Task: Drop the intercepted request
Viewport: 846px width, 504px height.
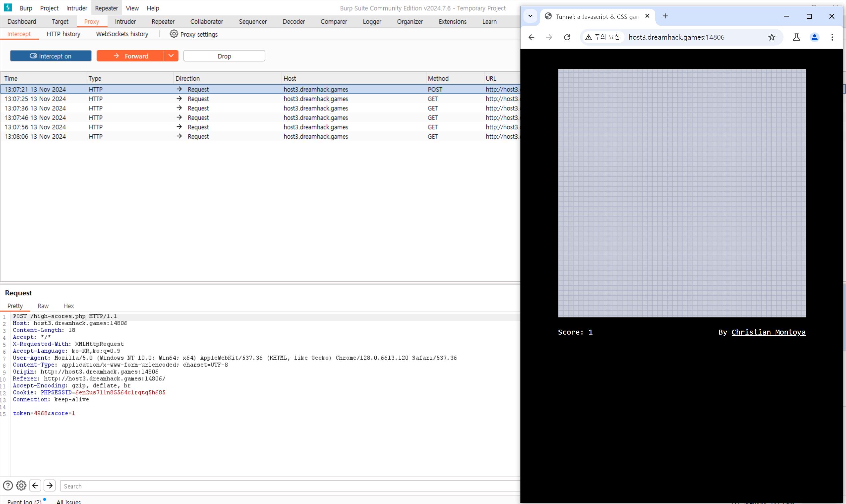Action: pos(224,56)
